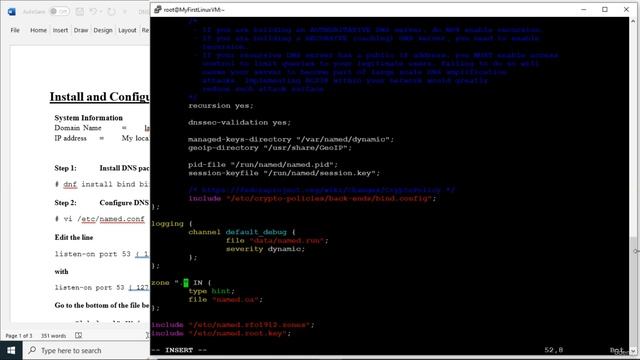640x360 pixels.
Task: Click the 'Domain Name' line in Word
Action: coord(78,128)
